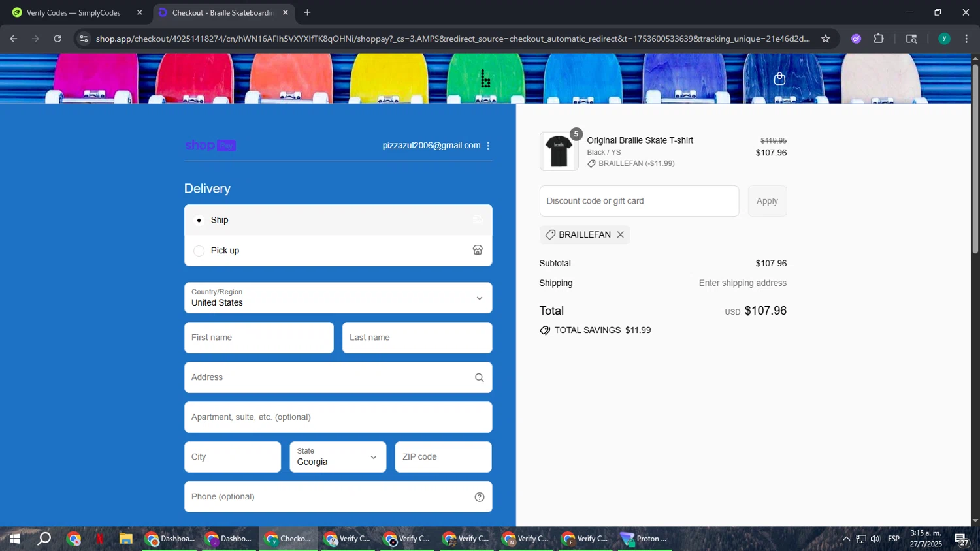Remove the BRAILLEFAN discount code
Screen dimensions: 980x551
[x=621, y=234]
